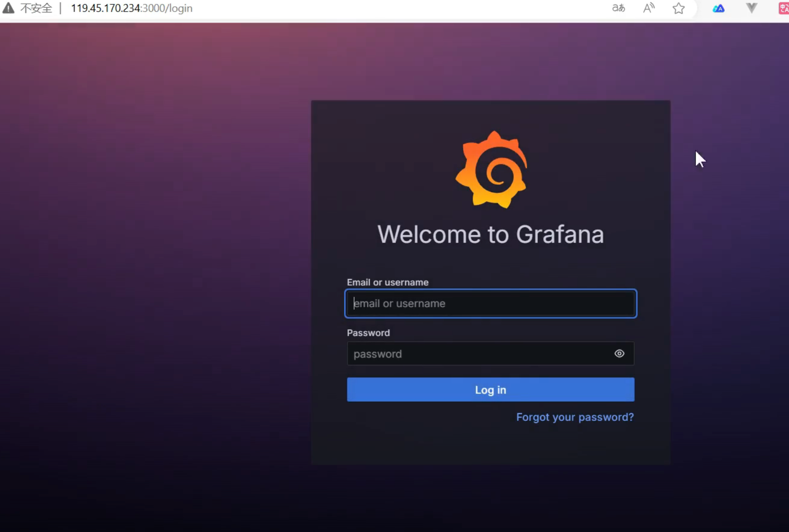789x532 pixels.
Task: Click the Grafana logo
Action: [x=491, y=169]
